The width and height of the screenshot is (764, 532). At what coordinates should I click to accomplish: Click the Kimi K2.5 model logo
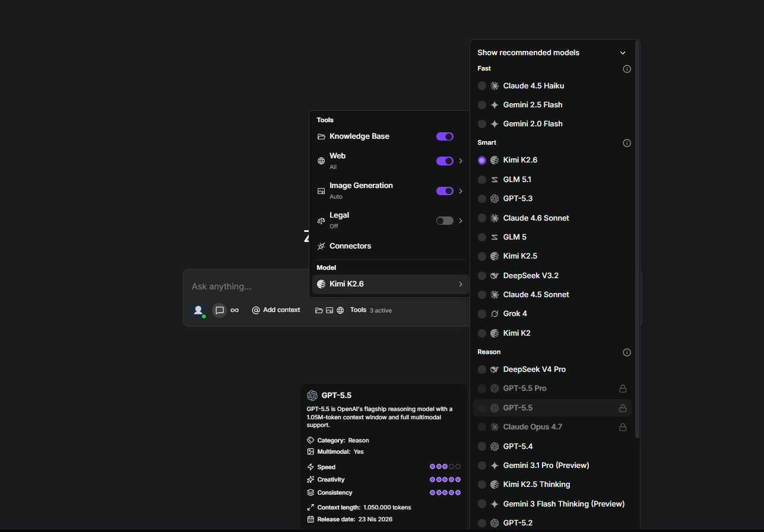[x=494, y=256]
